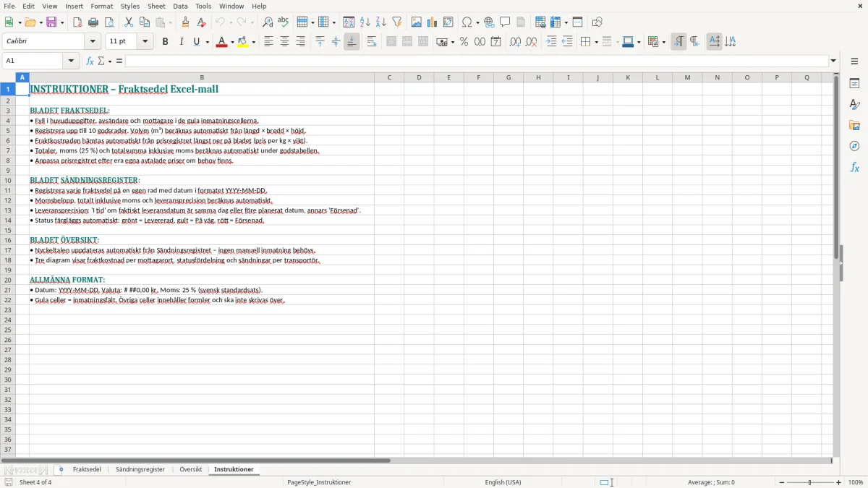Open sidebar Styles panel
Image resolution: width=868 pixels, height=488 pixels.
click(854, 105)
